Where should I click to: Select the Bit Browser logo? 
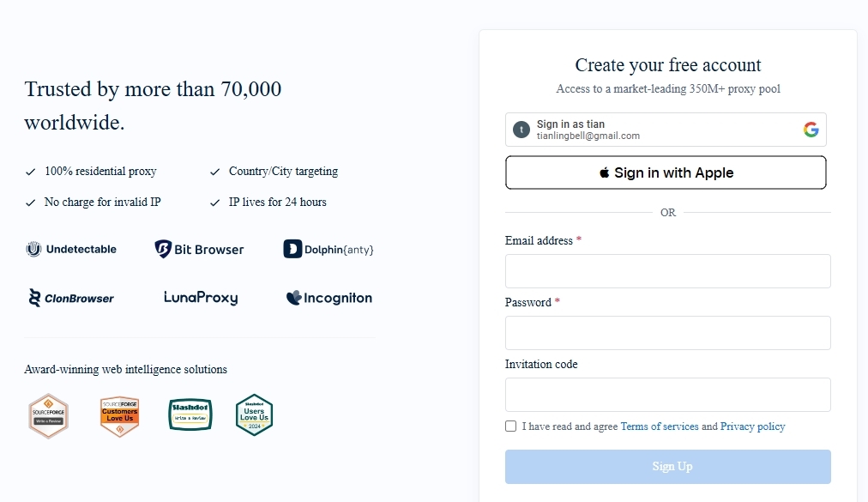(199, 250)
